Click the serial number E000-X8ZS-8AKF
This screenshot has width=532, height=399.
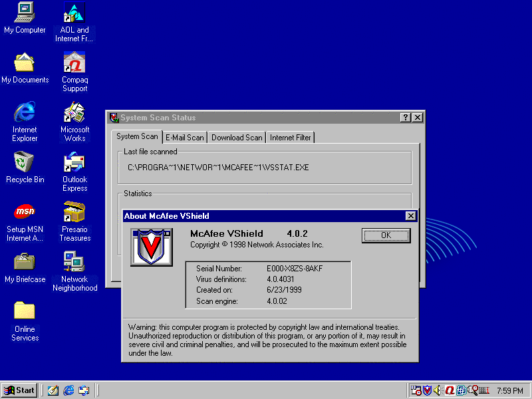click(295, 269)
